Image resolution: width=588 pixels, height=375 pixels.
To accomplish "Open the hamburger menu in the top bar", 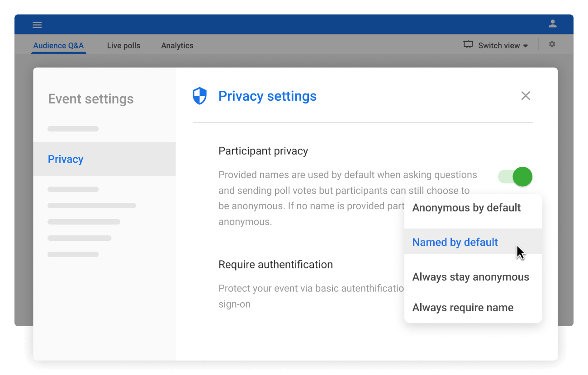I will click(x=37, y=25).
